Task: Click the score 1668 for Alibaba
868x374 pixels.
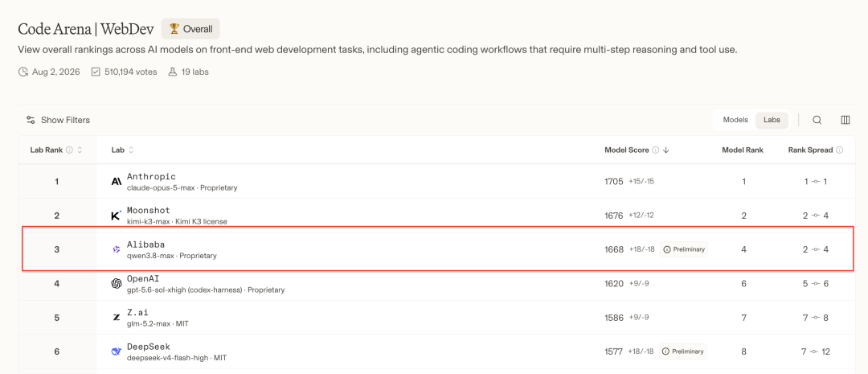Action: pyautogui.click(x=614, y=249)
